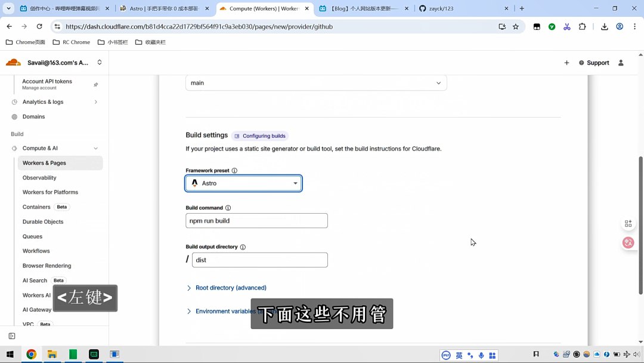The height and width of the screenshot is (363, 644).
Task: Collapse the Compute & AI sidebar group
Action: [95, 148]
